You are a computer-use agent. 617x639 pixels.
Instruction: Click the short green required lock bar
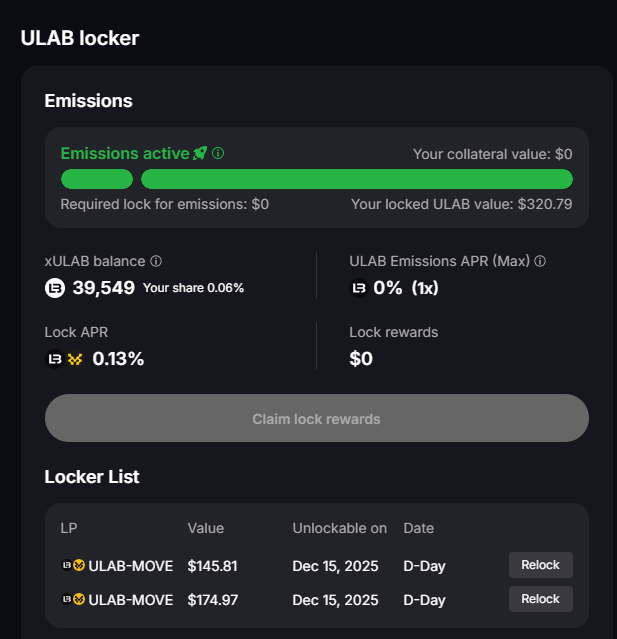96,179
